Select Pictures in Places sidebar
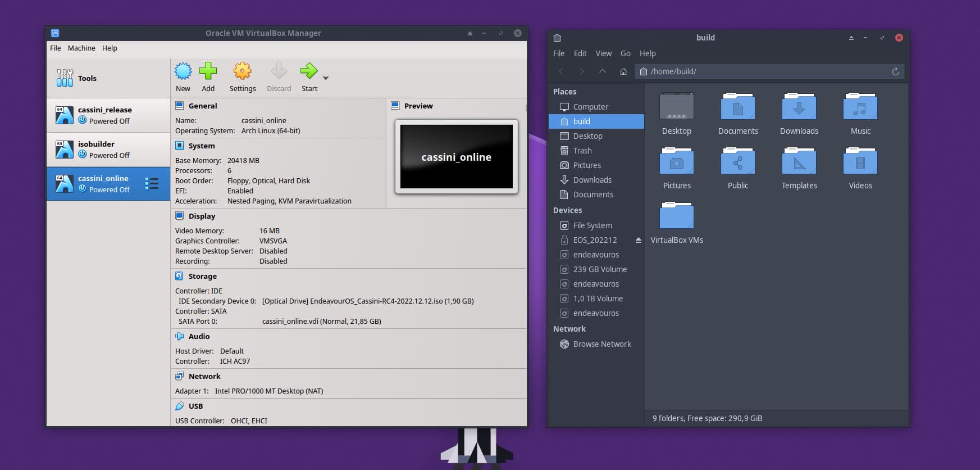The width and height of the screenshot is (980, 470). point(596,165)
